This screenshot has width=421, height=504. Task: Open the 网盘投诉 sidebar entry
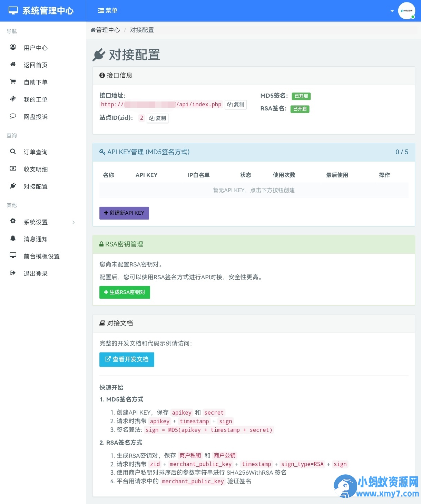tap(36, 117)
